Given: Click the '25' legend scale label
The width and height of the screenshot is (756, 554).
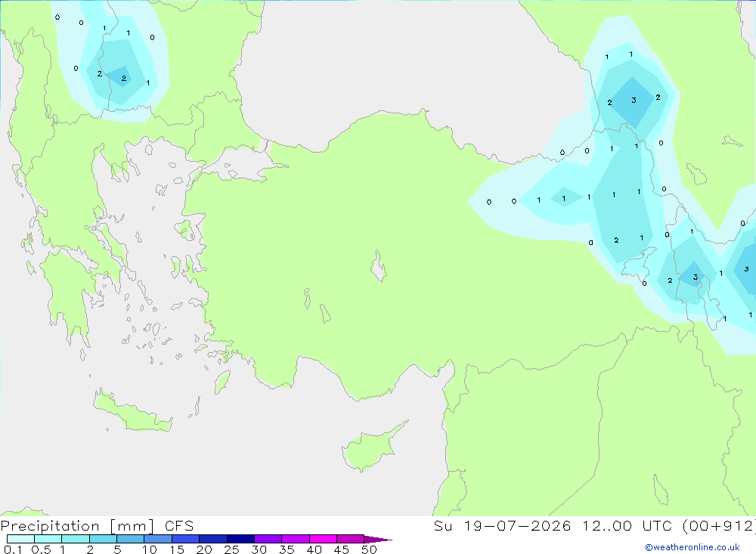Looking at the screenshot, I should point(231,549).
